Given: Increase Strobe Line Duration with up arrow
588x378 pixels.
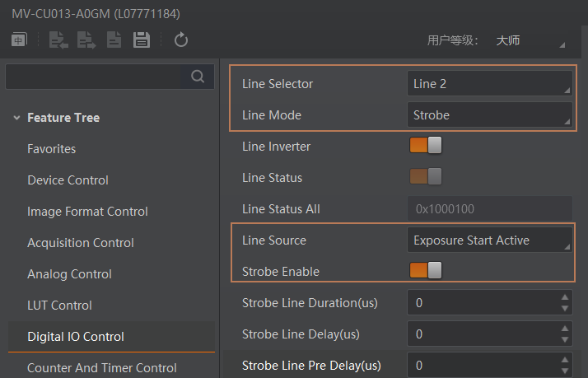Looking at the screenshot, I should click(565, 297).
